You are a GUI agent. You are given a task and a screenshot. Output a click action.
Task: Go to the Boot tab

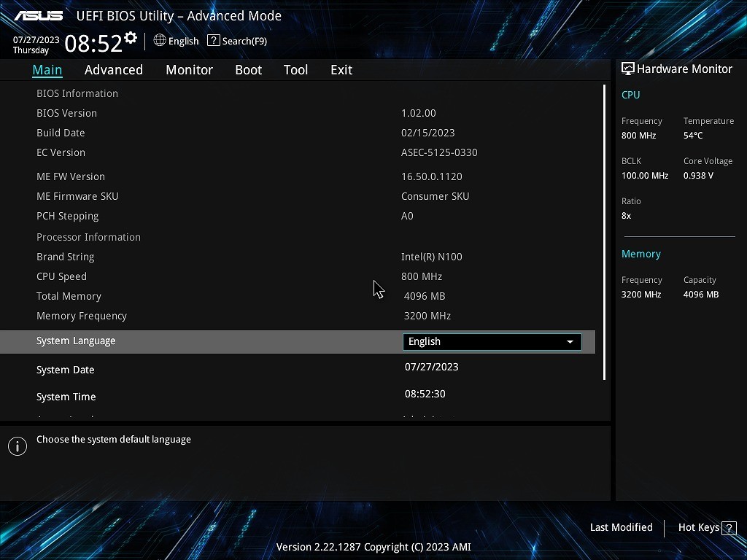[x=248, y=69]
